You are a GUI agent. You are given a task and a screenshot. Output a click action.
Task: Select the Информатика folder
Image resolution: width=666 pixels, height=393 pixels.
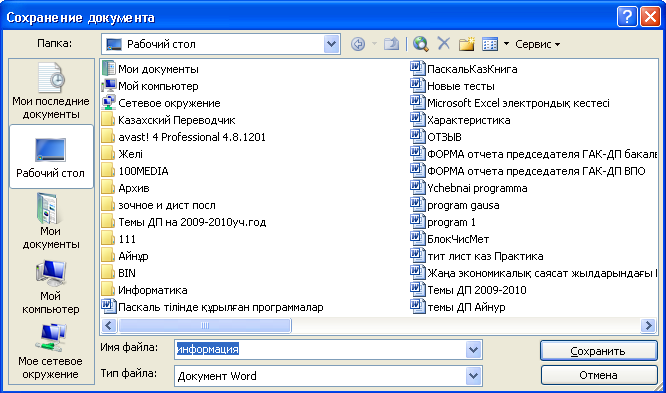144,290
